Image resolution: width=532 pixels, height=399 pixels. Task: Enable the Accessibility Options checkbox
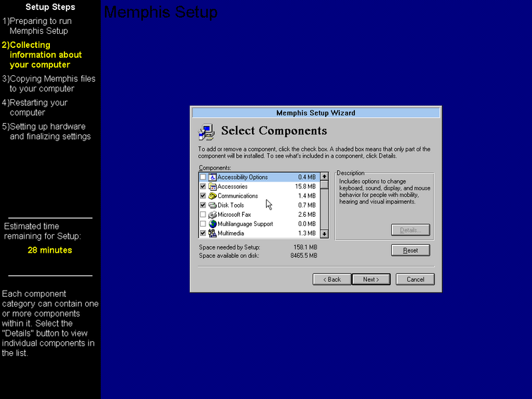point(203,177)
